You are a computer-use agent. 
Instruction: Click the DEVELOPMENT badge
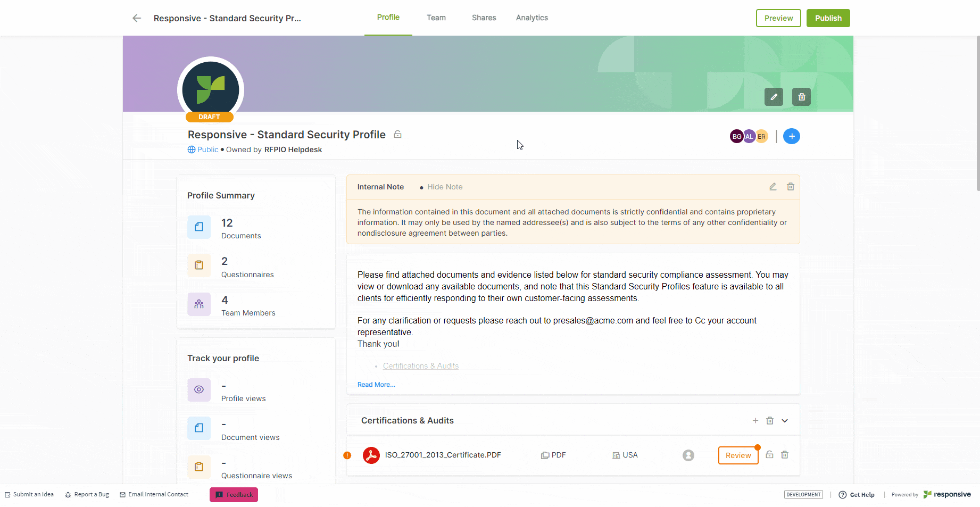[x=803, y=495]
